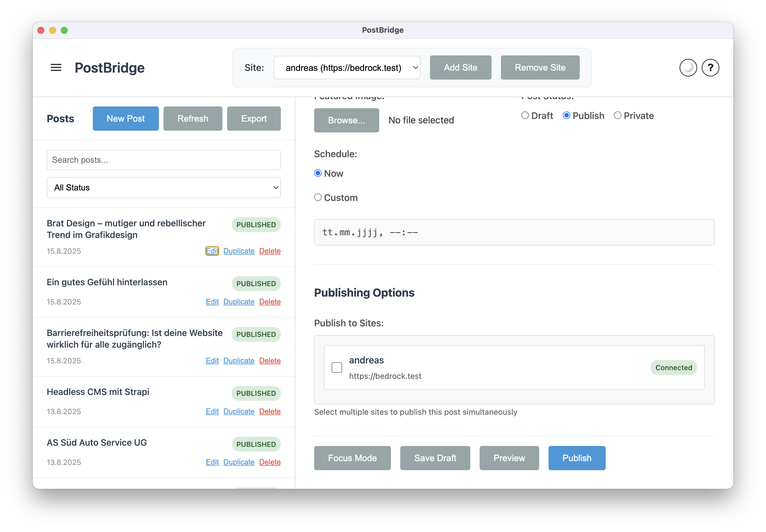Viewport: 766px width, 532px height.
Task: Open the hamburger menu icon
Action: click(56, 68)
